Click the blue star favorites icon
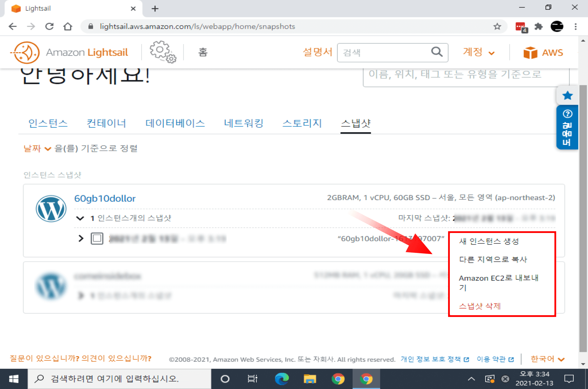This screenshot has height=389, width=588. pos(567,96)
